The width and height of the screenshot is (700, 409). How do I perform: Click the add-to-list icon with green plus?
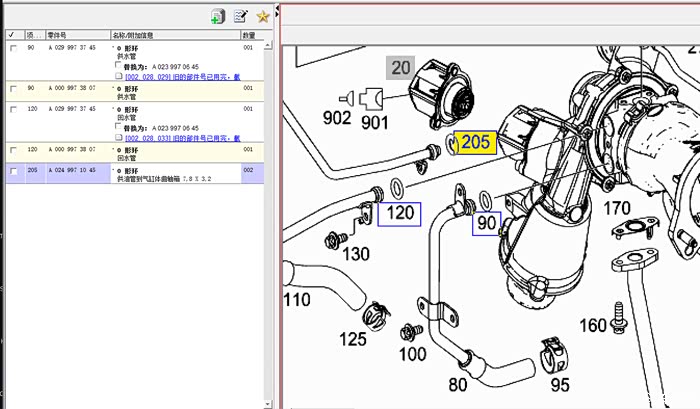pos(217,16)
